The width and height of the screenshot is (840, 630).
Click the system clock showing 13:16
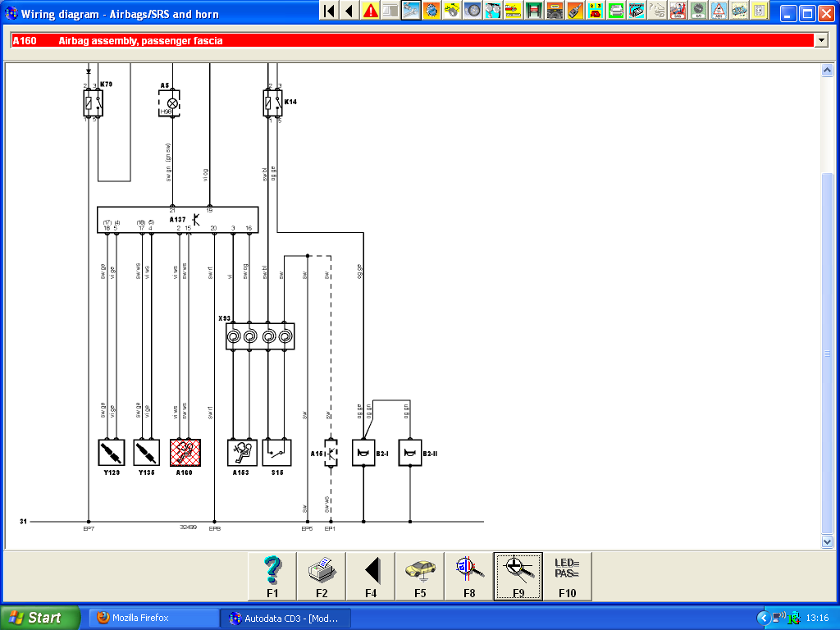click(817, 619)
